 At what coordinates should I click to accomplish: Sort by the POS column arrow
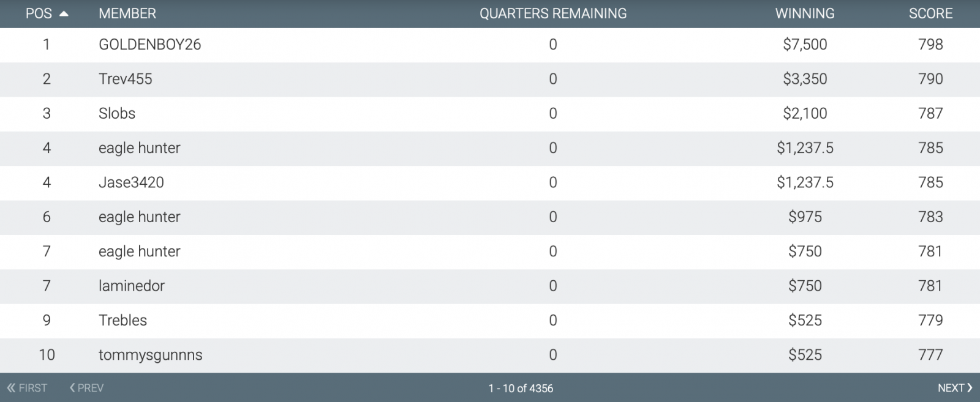pos(64,14)
